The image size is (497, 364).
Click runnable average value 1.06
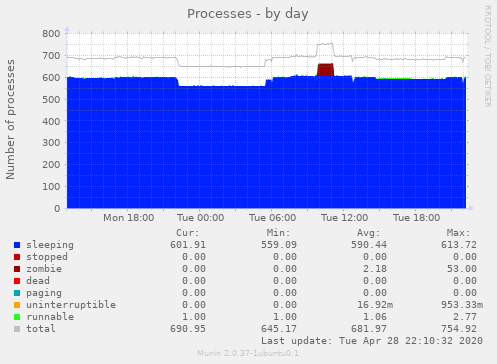point(375,317)
